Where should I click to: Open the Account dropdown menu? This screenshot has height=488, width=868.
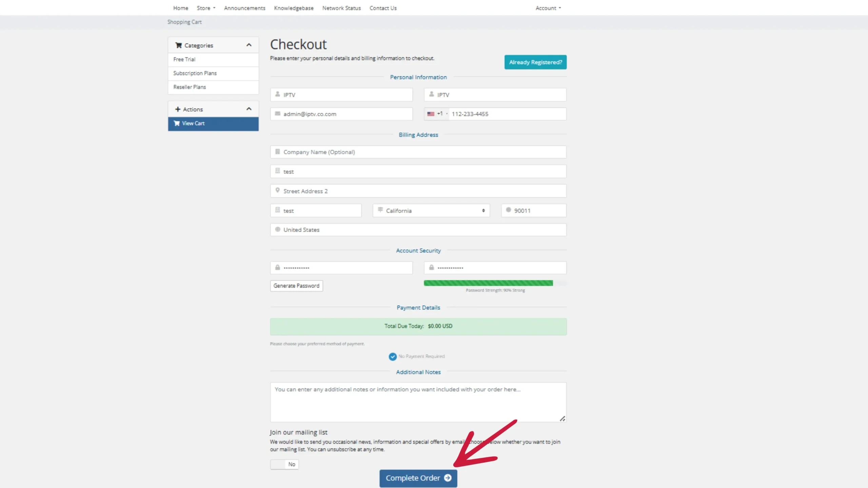[x=548, y=8]
